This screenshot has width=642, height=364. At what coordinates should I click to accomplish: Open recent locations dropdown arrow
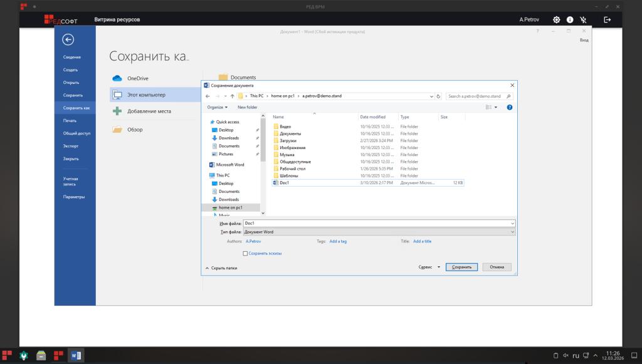[225, 96]
